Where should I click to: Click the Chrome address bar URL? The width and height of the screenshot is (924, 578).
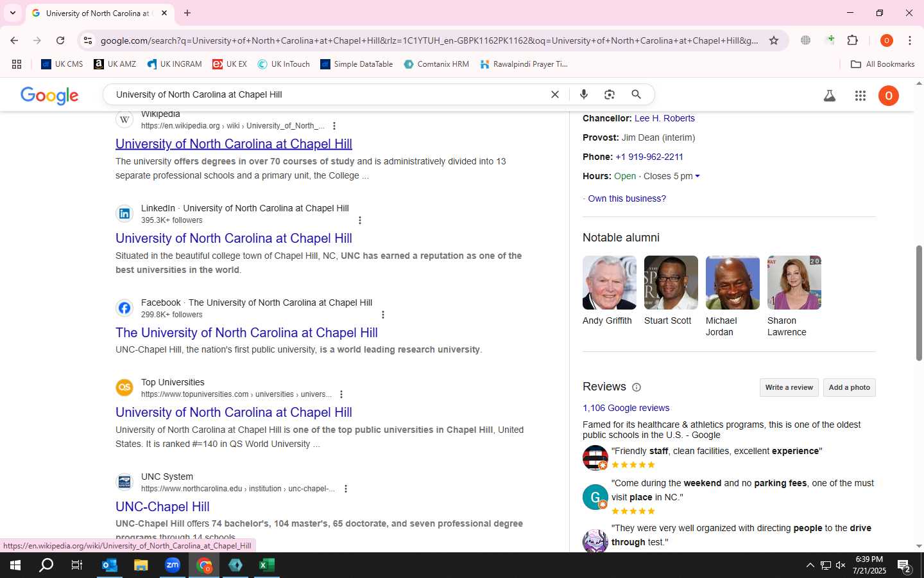coord(429,40)
